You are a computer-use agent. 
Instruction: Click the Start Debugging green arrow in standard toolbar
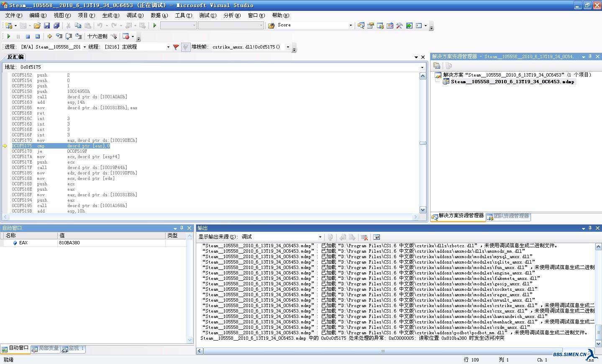[x=155, y=26]
